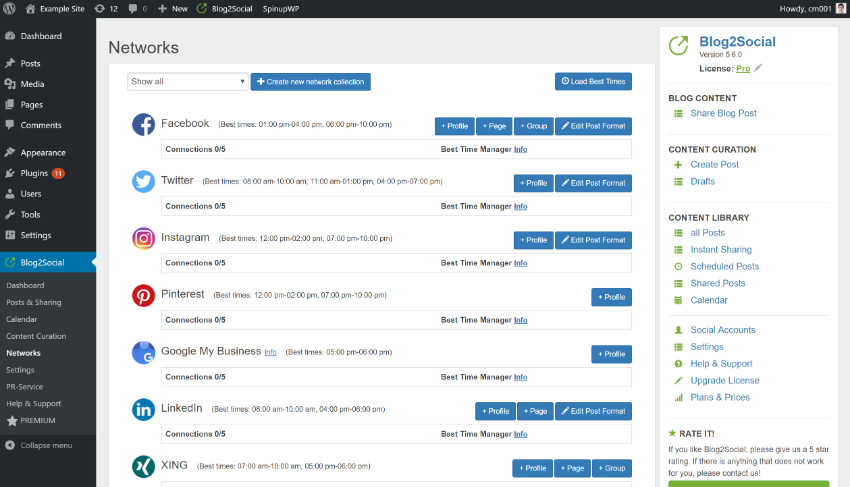Viewport: 850px width, 487px height.
Task: Click the Dashboard gauge icon in sidebar
Action: tap(10, 36)
